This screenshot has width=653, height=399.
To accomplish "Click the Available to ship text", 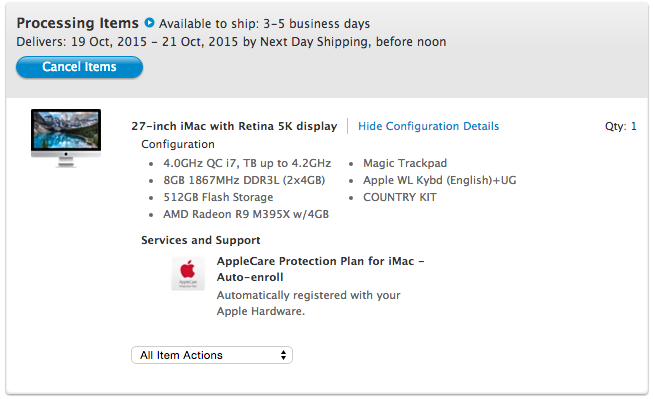I will coord(264,24).
